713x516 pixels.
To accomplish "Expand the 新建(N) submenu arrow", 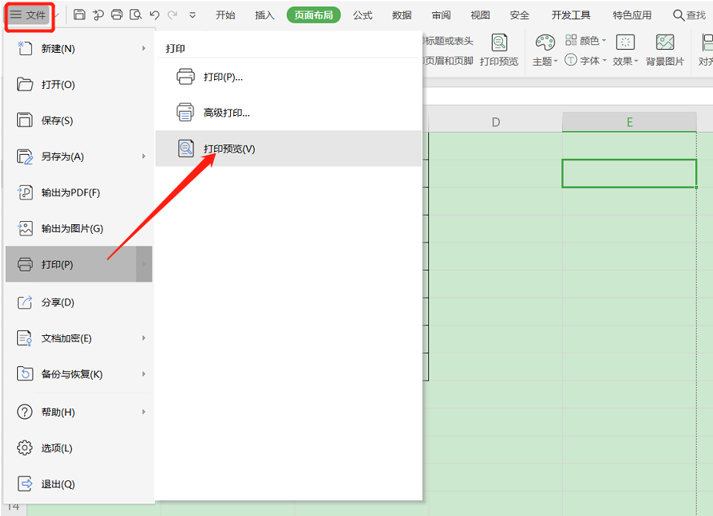I will [x=144, y=48].
